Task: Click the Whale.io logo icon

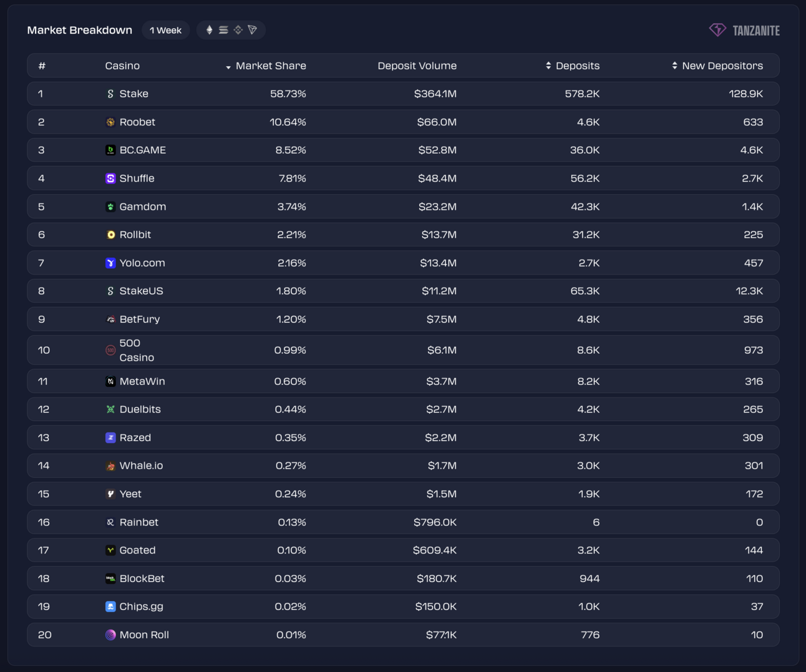Action: [x=110, y=466]
